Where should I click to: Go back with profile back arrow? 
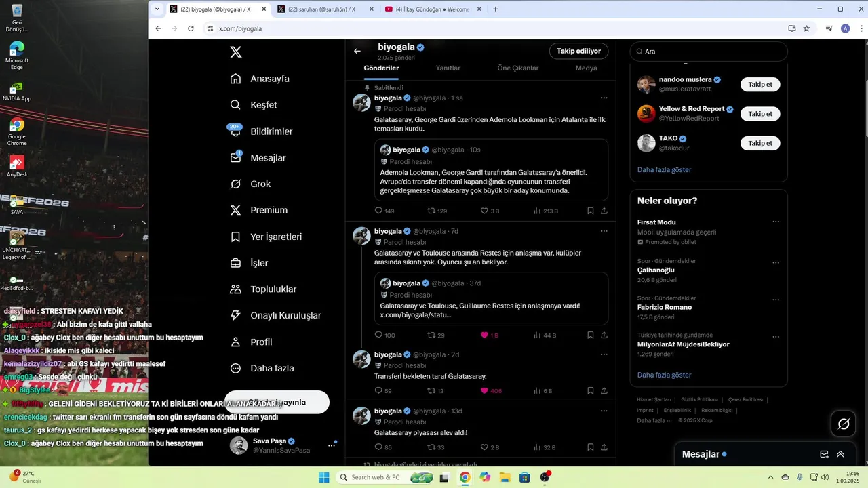tap(357, 51)
